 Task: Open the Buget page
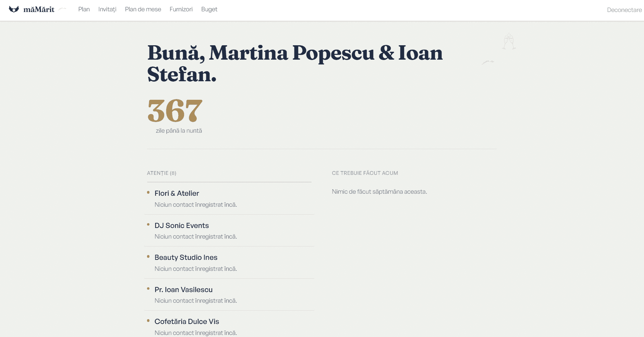(x=209, y=9)
